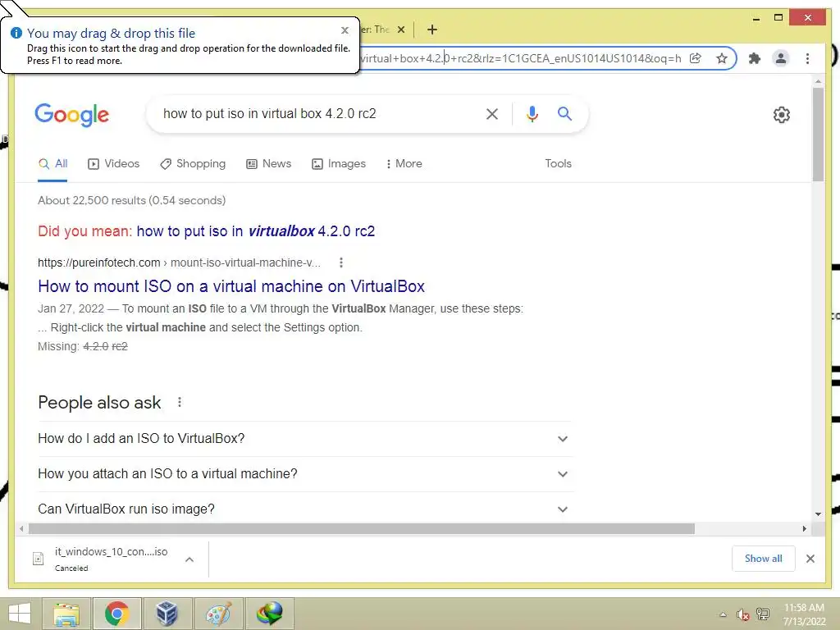Open the search Tools option
This screenshot has width=840, height=630.
coord(558,164)
